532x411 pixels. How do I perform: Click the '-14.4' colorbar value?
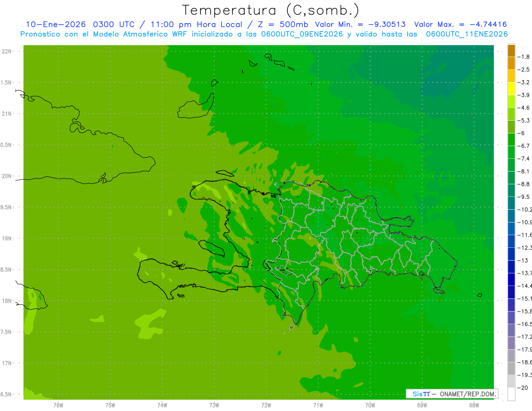point(524,286)
